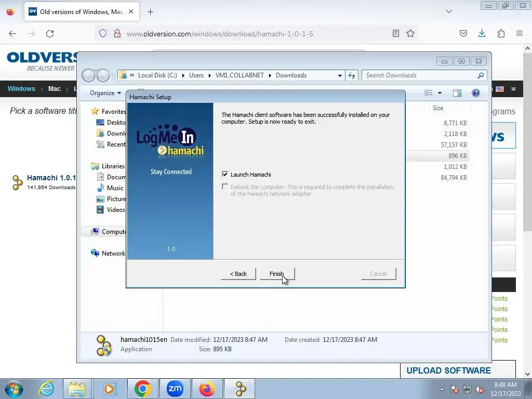Open tracking protection shield icon
The image size is (532, 399).
(x=103, y=33)
